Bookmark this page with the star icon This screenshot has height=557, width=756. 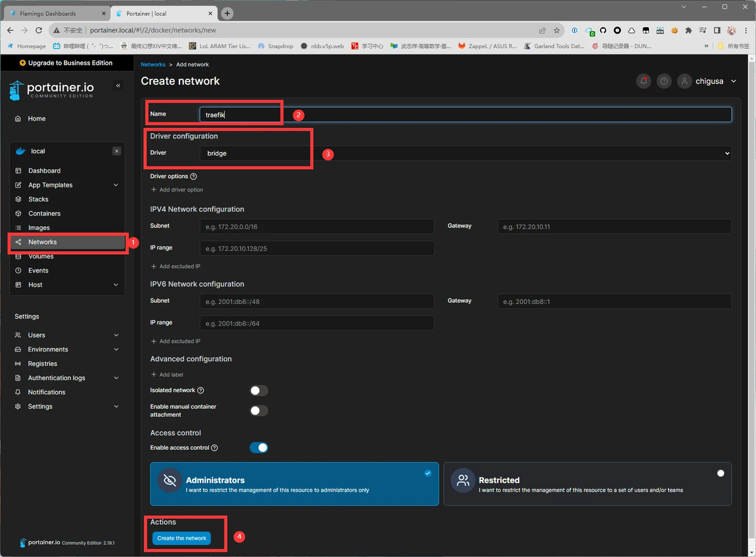point(556,30)
